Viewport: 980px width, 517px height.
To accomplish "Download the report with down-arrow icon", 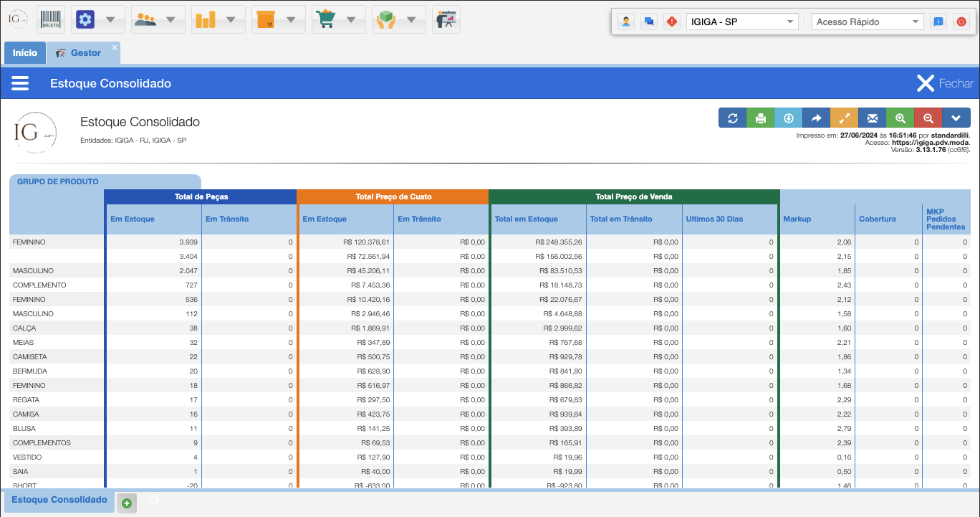I will pyautogui.click(x=788, y=118).
